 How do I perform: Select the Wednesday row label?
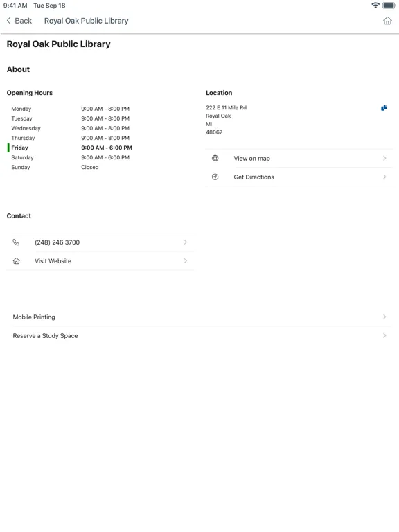(26, 128)
